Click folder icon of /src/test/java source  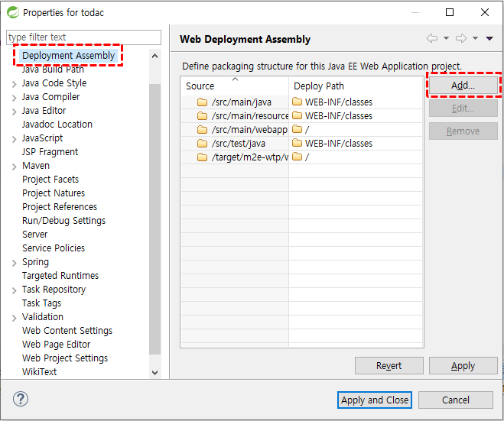[x=202, y=143]
